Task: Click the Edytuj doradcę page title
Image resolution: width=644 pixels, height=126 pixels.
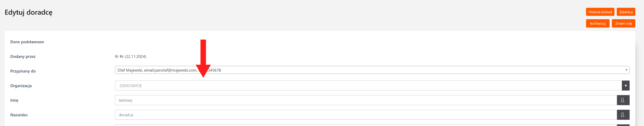Action: click(x=29, y=12)
